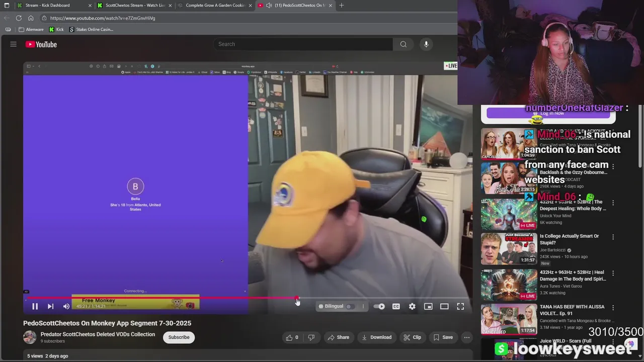
Task: Open a new browser tab
Action: [342, 5]
